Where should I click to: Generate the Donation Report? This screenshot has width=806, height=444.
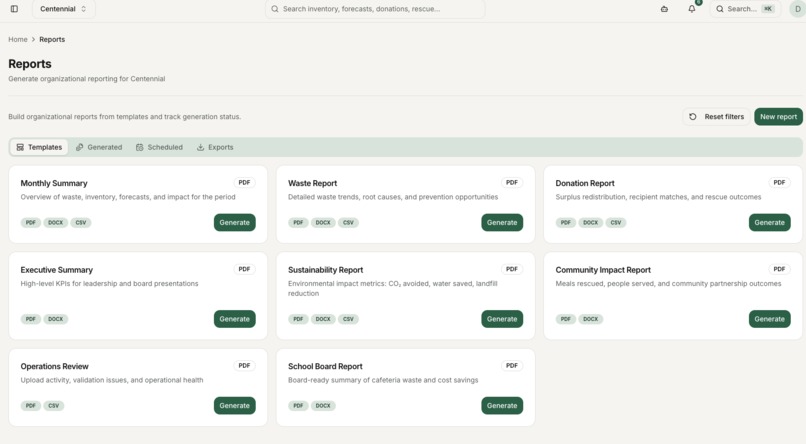tap(770, 223)
